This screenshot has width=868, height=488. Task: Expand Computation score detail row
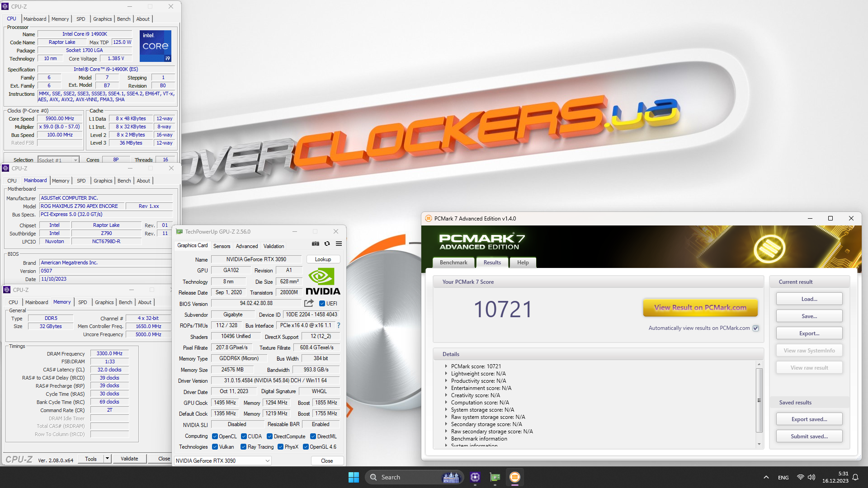(446, 403)
